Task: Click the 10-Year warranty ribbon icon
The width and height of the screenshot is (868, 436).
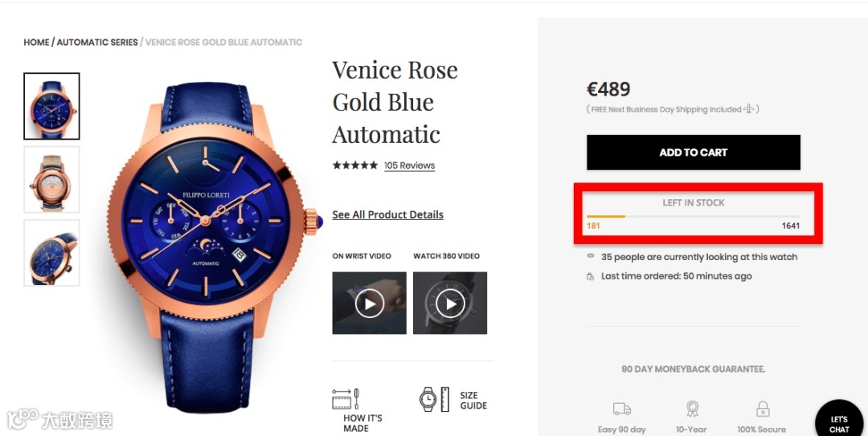Action: click(x=692, y=409)
